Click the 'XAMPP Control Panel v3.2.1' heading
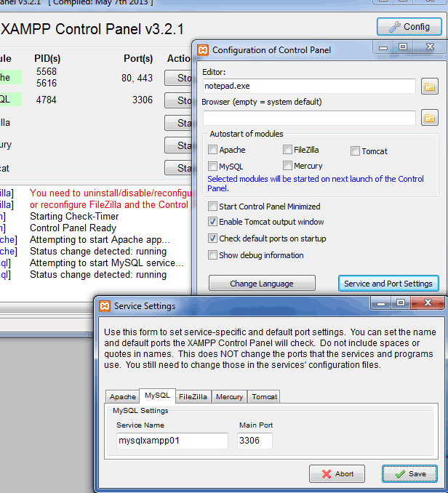The width and height of the screenshot is (448, 493). click(92, 29)
